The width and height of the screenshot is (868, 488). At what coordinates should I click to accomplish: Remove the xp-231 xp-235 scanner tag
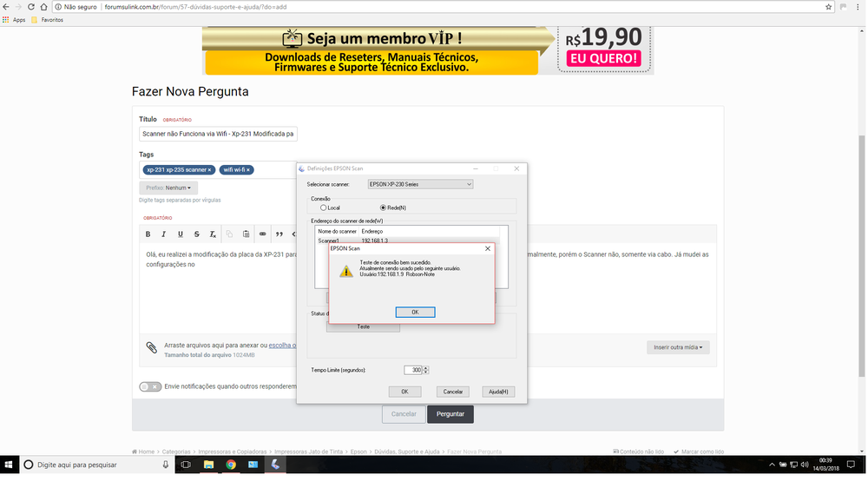coord(209,170)
